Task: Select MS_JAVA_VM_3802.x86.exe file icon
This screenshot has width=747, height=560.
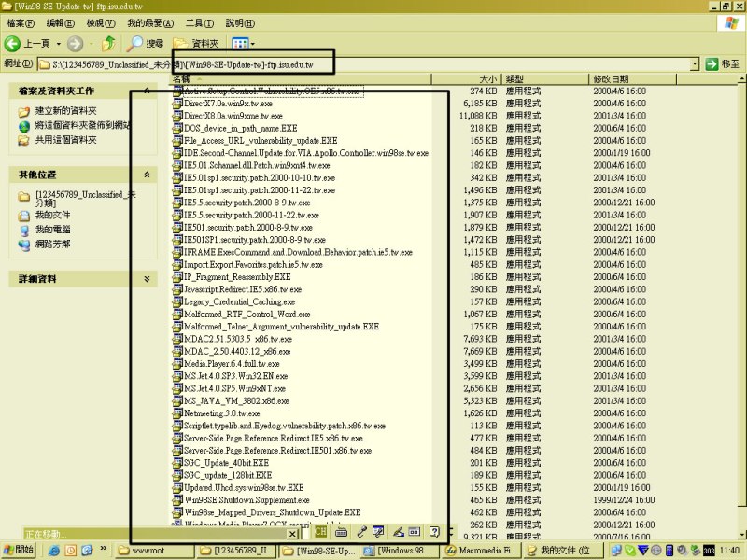Action: [x=177, y=401]
